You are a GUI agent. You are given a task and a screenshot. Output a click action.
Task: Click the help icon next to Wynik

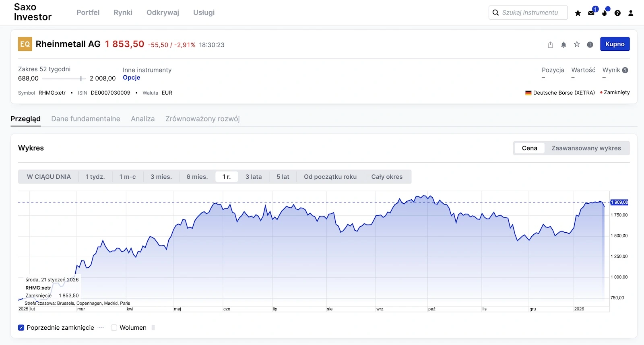point(625,70)
